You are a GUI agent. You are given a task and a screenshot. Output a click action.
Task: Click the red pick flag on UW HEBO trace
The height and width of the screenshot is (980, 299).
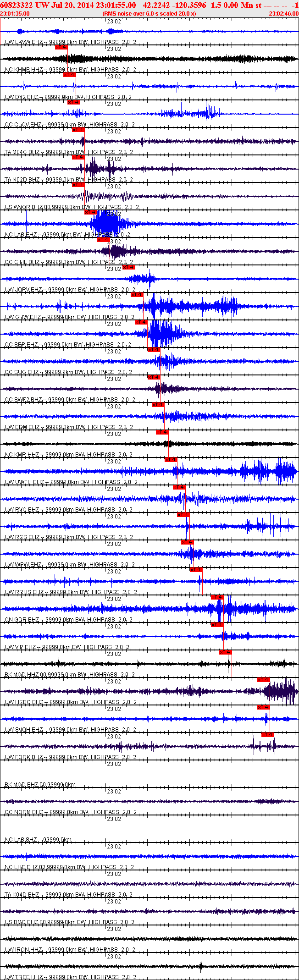tap(264, 679)
